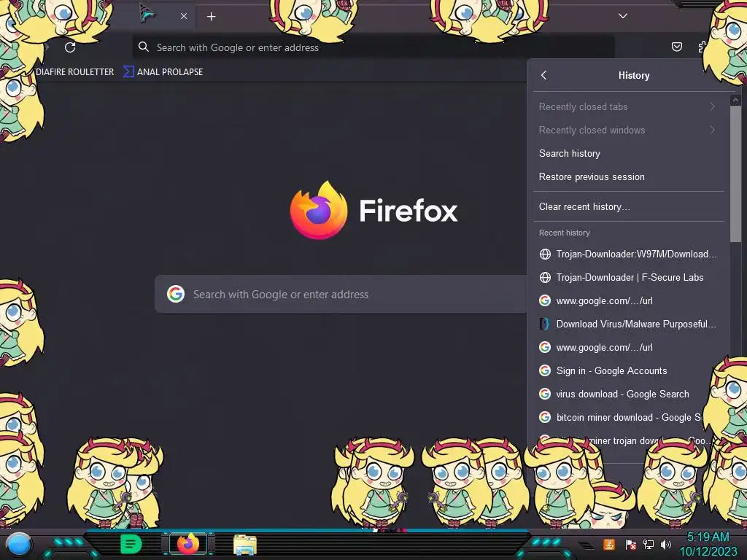
Task: Click globe icon beside F-Secure Labs entry
Action: 545,278
